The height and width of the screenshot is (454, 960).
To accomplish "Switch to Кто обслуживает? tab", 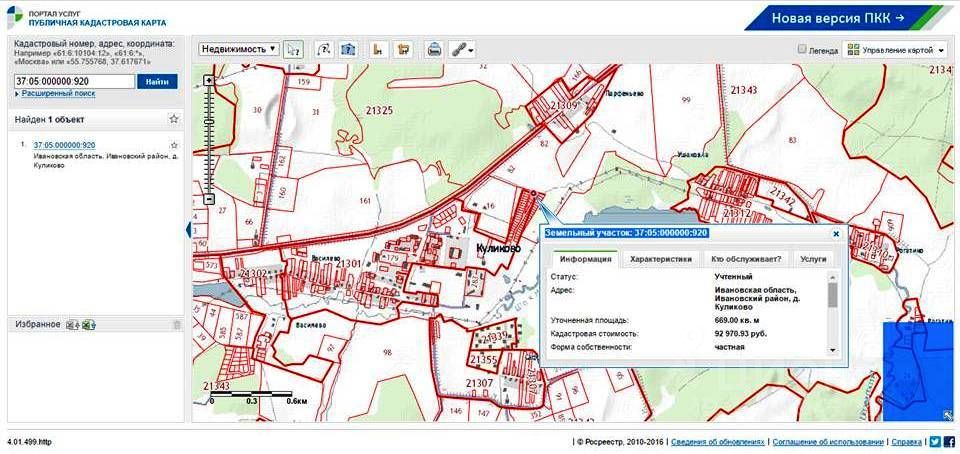I will tap(746, 259).
